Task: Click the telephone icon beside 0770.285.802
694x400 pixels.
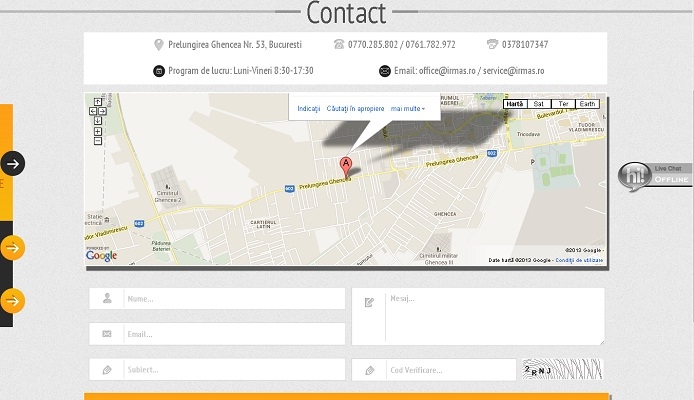Action: pos(339,44)
